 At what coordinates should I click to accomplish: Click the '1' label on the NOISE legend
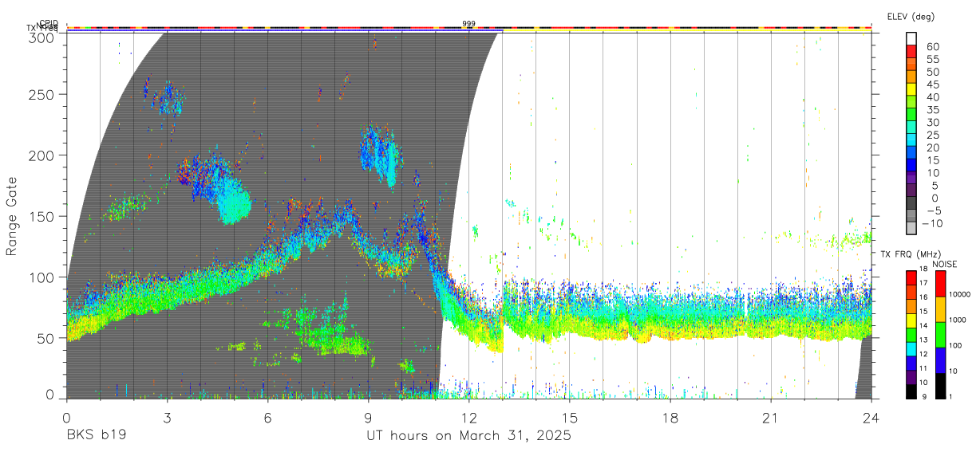coord(950,396)
